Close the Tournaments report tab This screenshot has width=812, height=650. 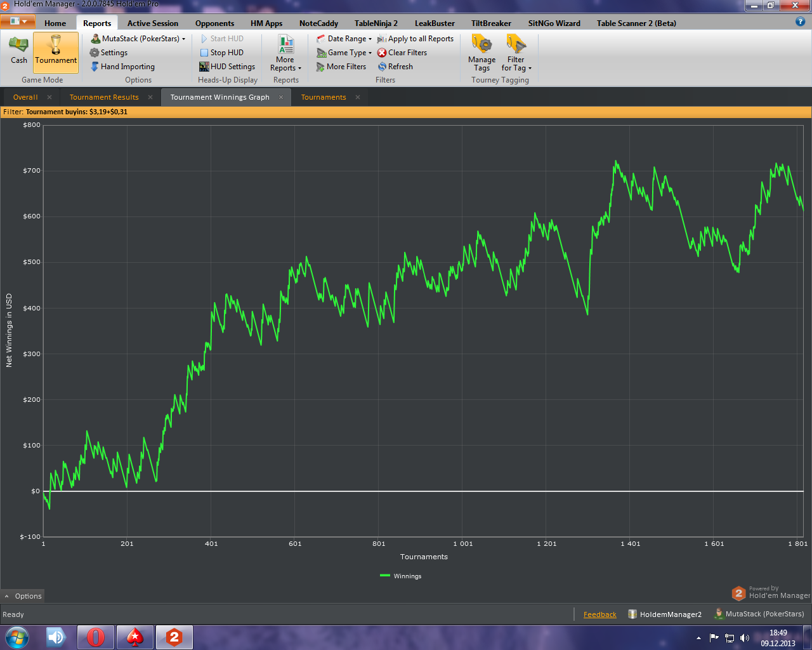pyautogui.click(x=358, y=97)
